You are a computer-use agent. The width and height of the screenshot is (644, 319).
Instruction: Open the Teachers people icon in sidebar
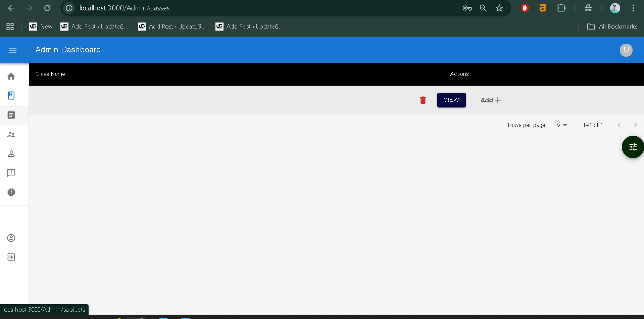click(11, 134)
